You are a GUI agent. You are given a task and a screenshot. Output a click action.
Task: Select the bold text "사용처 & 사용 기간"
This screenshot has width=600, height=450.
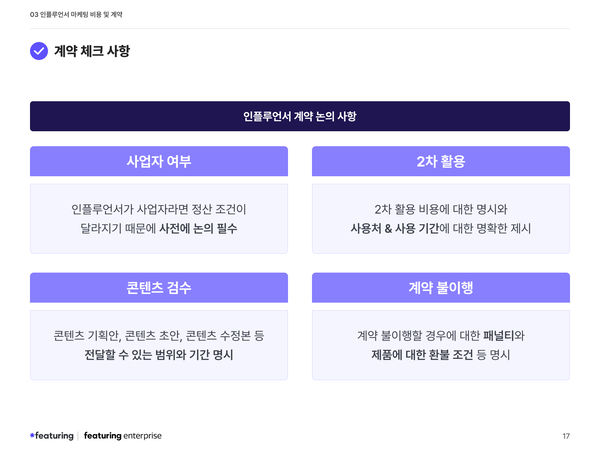pyautogui.click(x=395, y=229)
